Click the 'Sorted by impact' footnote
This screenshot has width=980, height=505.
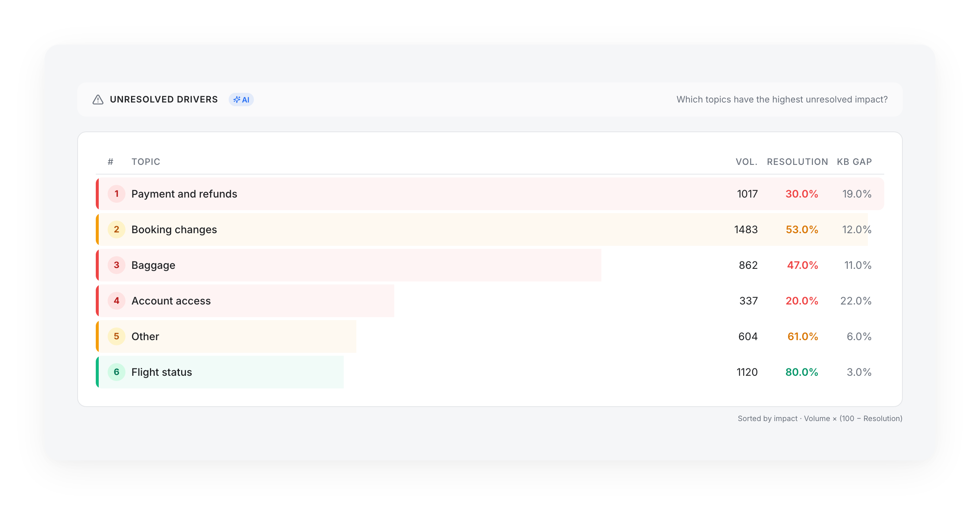point(820,418)
